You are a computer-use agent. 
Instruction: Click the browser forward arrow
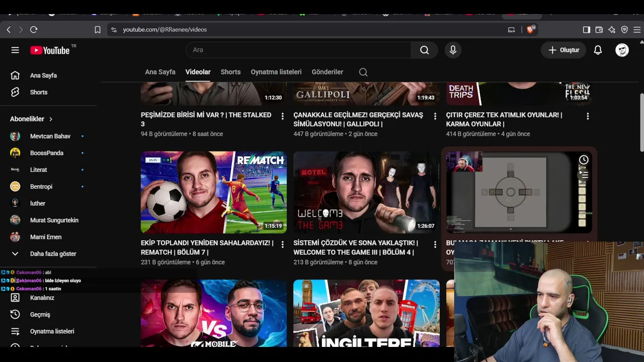point(21,30)
